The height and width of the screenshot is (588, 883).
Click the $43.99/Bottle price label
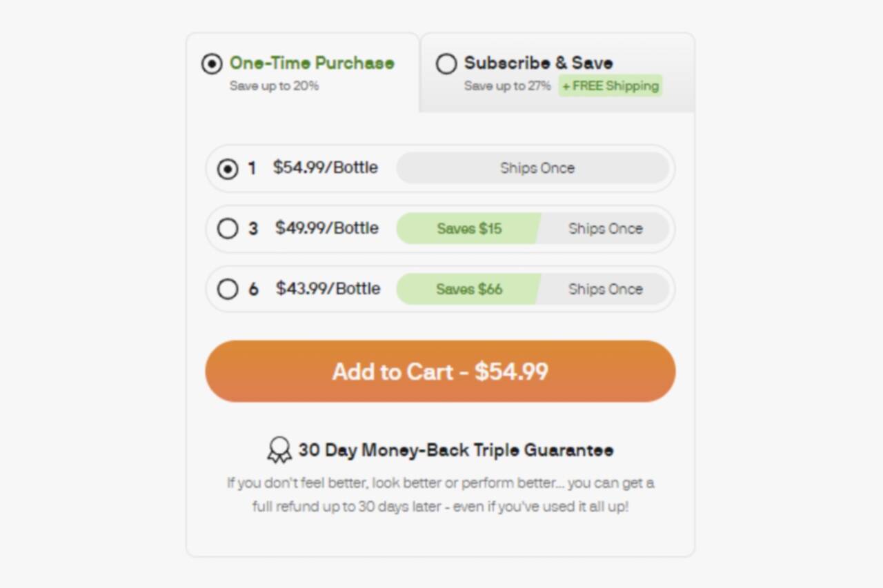328,288
